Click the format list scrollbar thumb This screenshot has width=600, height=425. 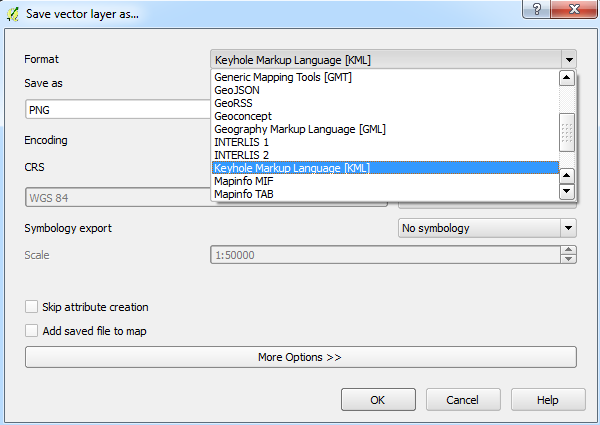pyautogui.click(x=567, y=133)
